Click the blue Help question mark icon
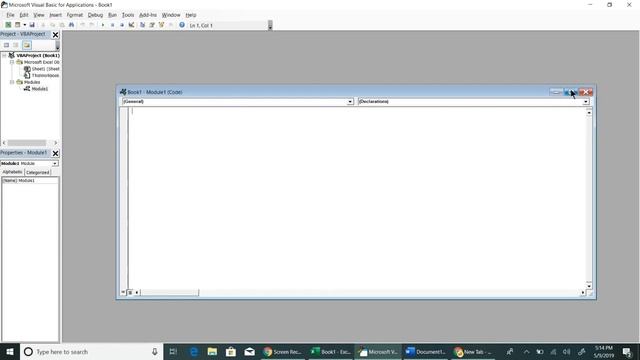The height and width of the screenshot is (360, 640). point(182,25)
